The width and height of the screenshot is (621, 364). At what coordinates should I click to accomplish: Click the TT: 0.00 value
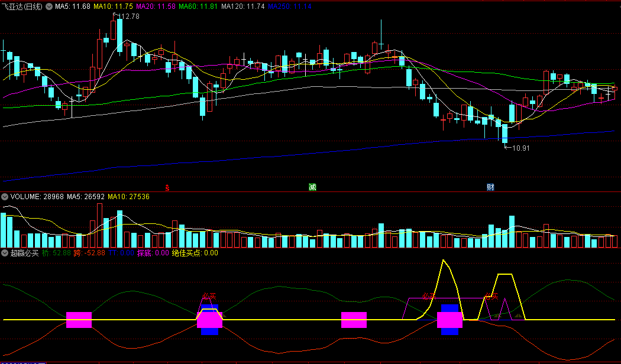tap(121, 253)
